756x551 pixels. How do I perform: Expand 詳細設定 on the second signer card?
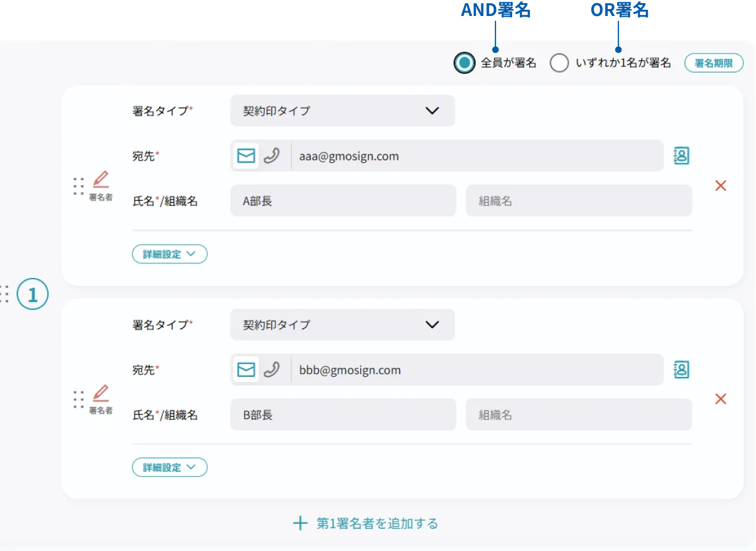click(170, 467)
